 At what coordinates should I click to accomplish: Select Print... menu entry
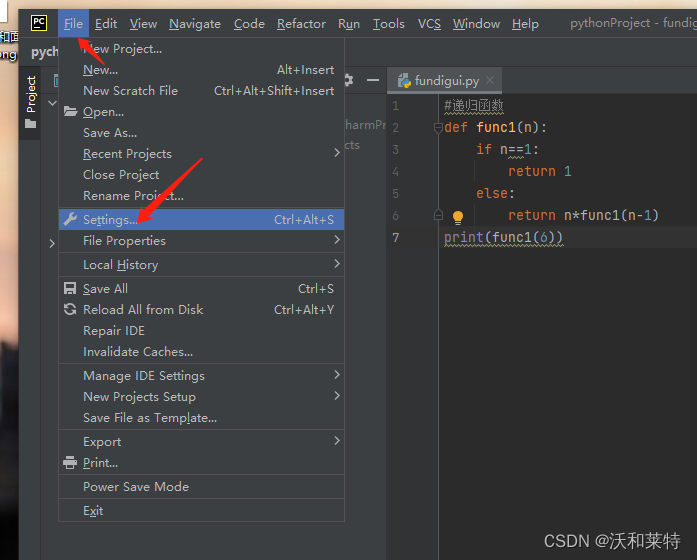pos(201,463)
